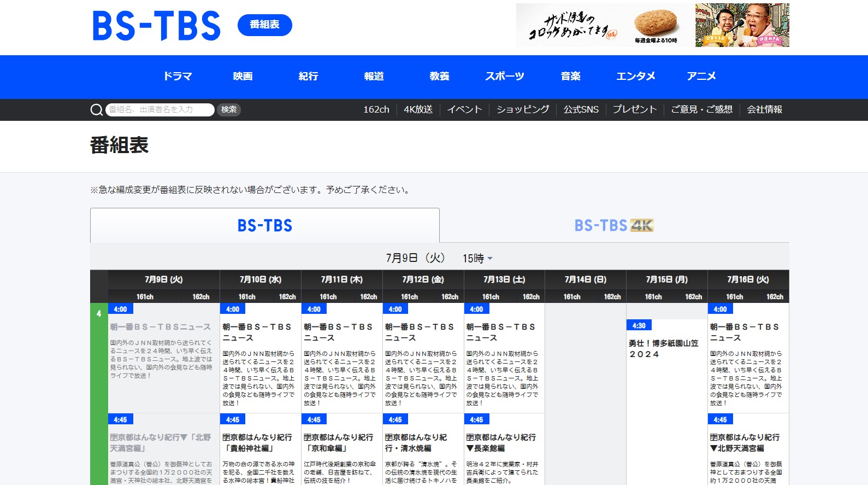Screen dimensions: 868x485
Task: Click 162ch under 7月9日
Action: [201, 297]
